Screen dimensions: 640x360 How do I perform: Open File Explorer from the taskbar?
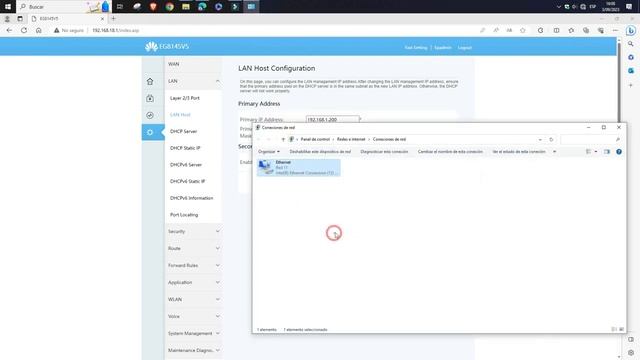tap(186, 7)
